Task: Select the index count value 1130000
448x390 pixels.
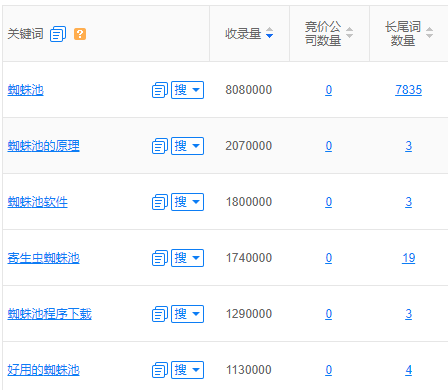Action: [249, 370]
